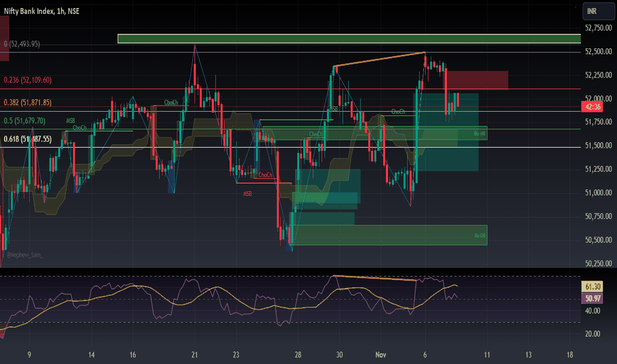Click the 50,750.00 price axis label

pyautogui.click(x=598, y=216)
